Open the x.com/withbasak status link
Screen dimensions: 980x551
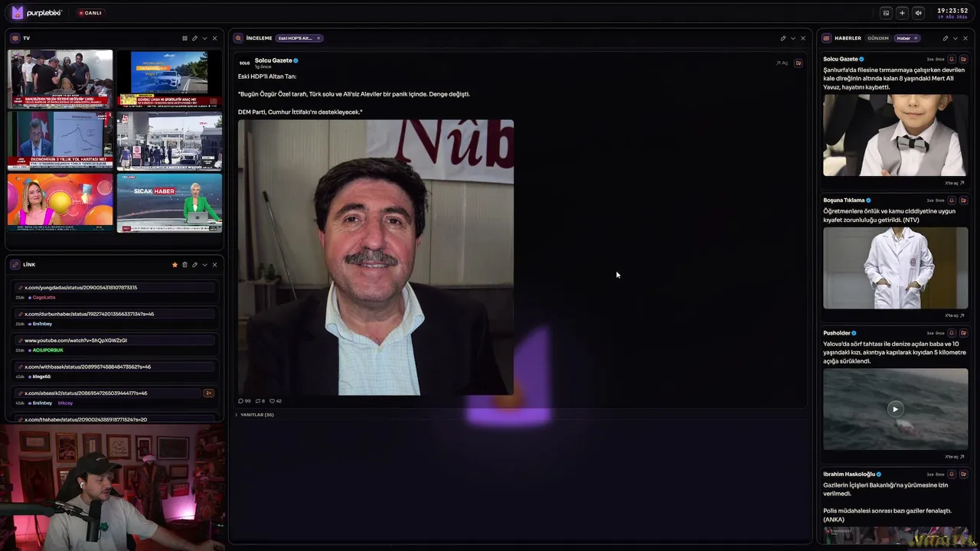pyautogui.click(x=115, y=367)
